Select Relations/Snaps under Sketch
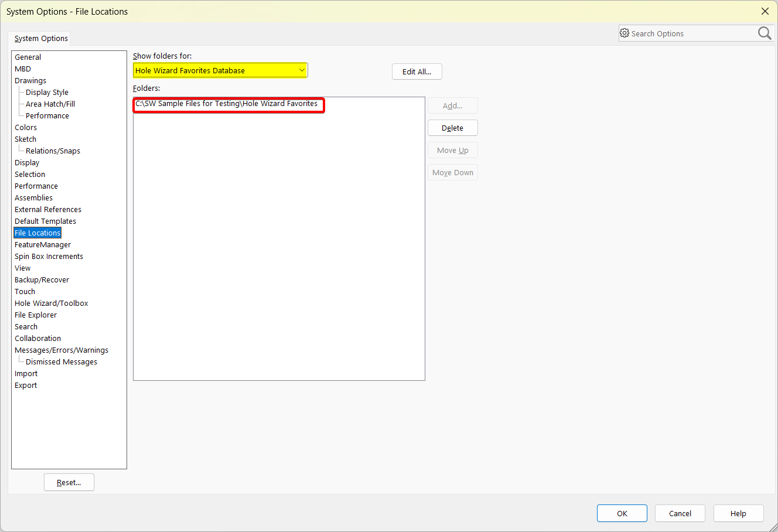778x532 pixels. point(53,151)
